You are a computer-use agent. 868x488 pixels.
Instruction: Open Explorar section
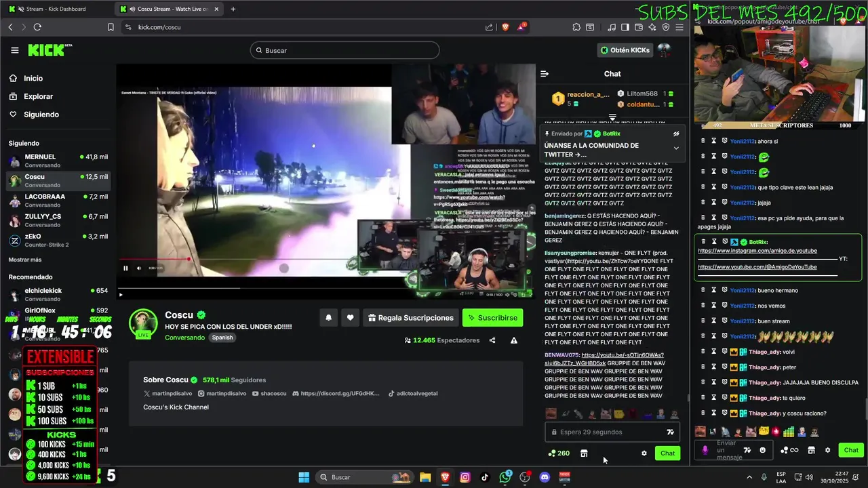pos(31,97)
